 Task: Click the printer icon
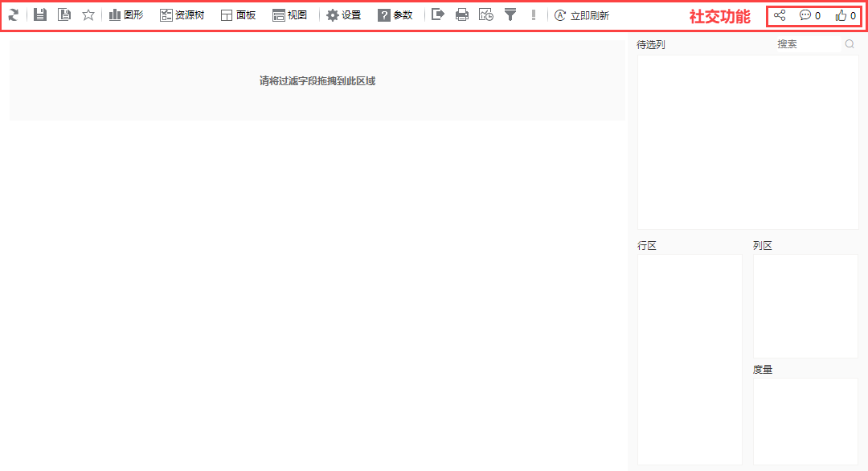click(x=461, y=15)
